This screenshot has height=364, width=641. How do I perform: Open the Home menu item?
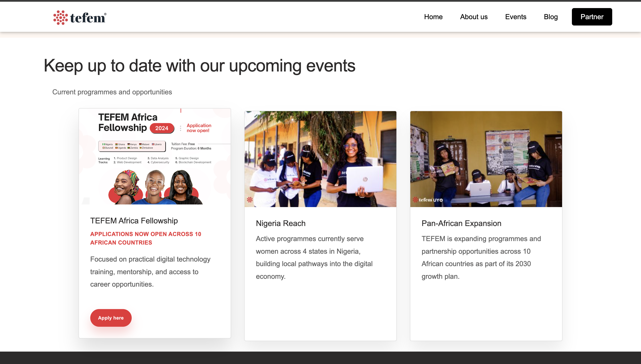click(x=433, y=17)
